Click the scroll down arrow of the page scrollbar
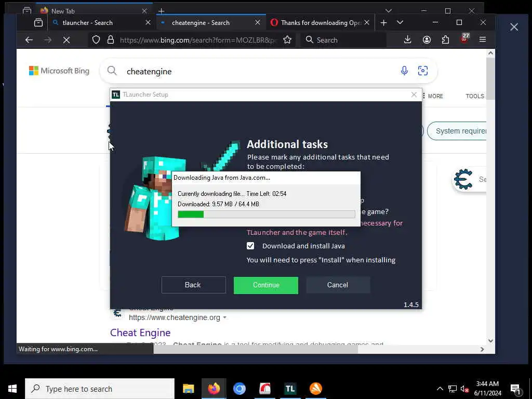This screenshot has width=532, height=399. [490, 341]
